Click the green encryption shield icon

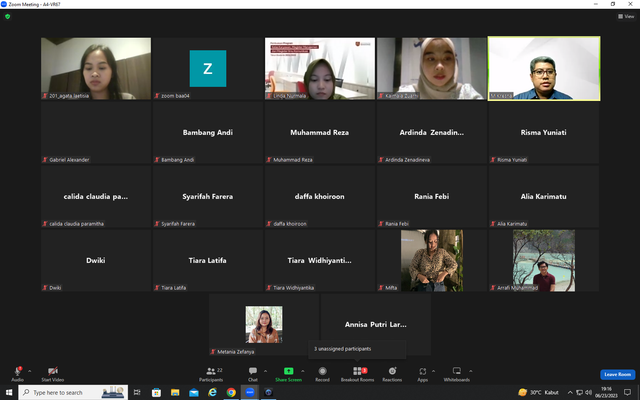click(x=7, y=17)
